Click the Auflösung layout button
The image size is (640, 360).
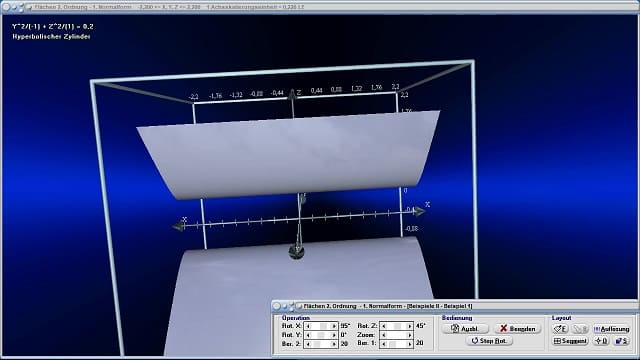pos(611,329)
